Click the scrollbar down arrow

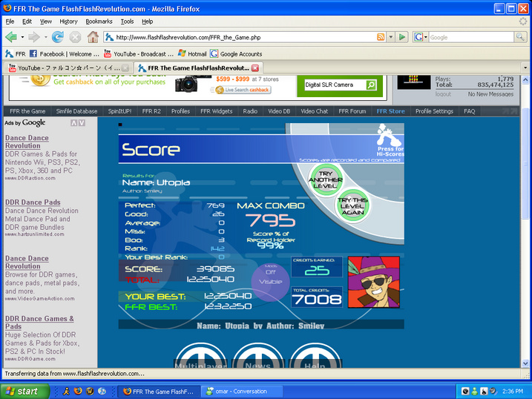coord(525,363)
